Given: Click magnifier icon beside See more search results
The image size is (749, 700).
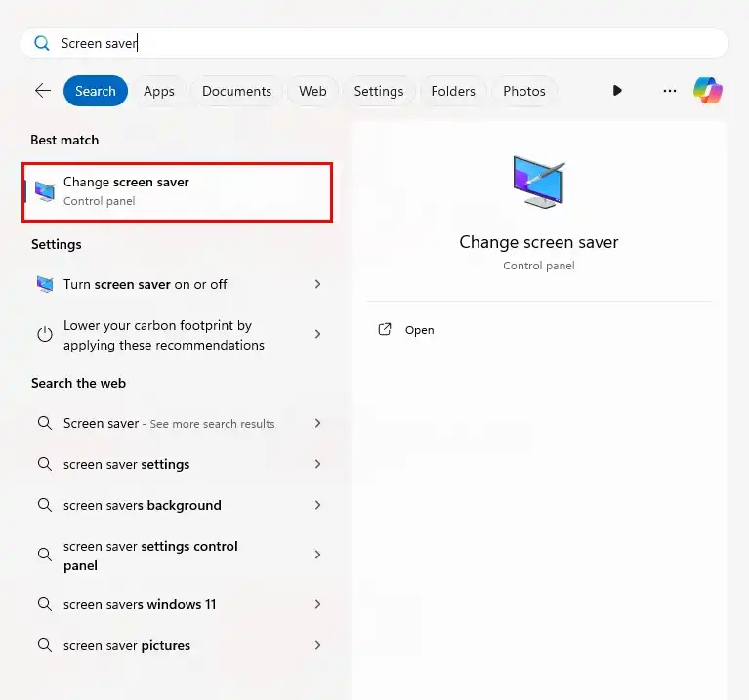Looking at the screenshot, I should pyautogui.click(x=45, y=423).
